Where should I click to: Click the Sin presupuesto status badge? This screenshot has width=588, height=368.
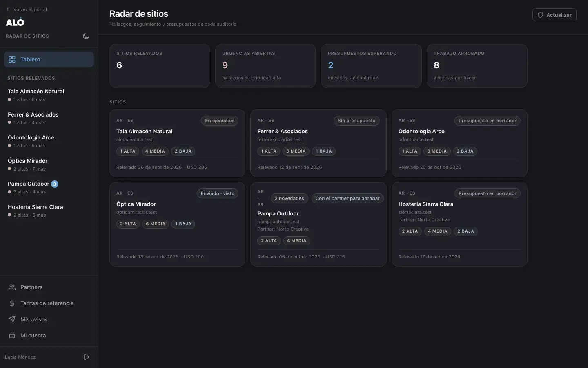pyautogui.click(x=356, y=121)
